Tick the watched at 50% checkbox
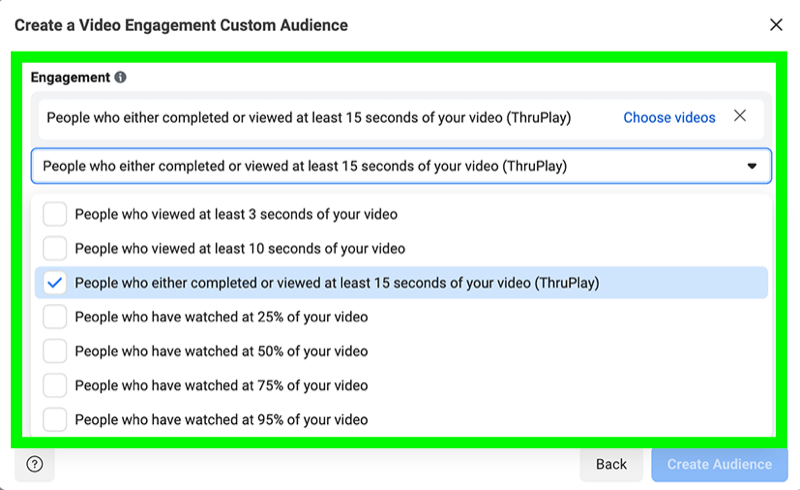 (55, 351)
